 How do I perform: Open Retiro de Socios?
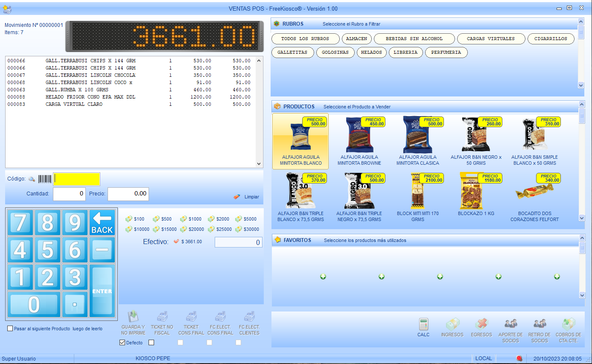point(540,331)
